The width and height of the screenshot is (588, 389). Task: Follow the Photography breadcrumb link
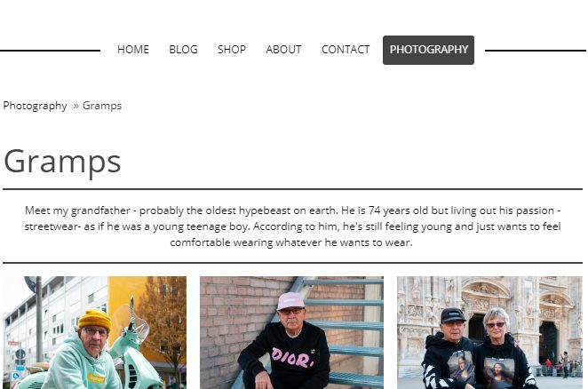(35, 106)
